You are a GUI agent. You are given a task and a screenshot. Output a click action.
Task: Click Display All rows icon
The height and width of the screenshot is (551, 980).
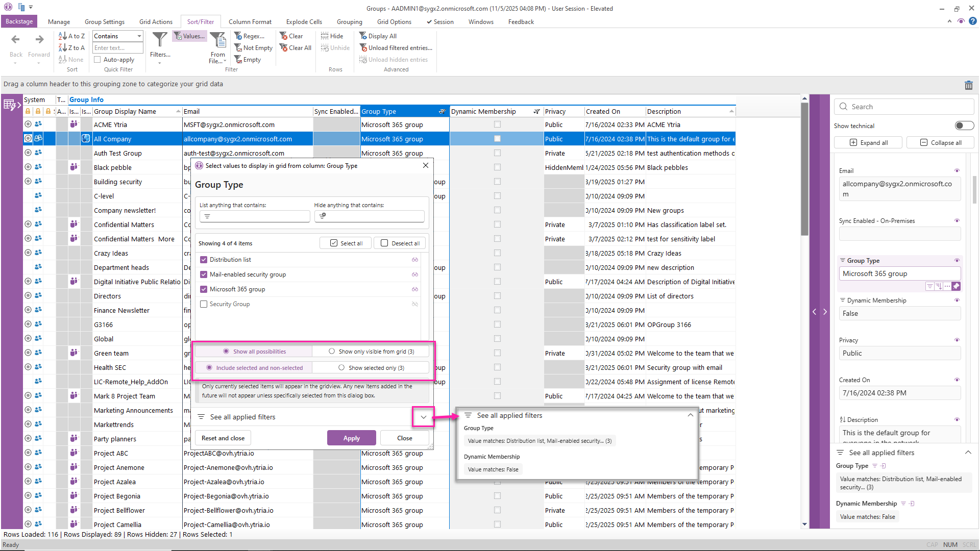pos(363,36)
